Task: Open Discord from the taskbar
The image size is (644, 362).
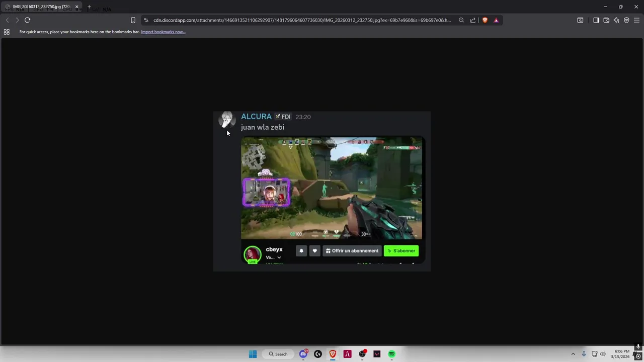Action: (x=303, y=354)
